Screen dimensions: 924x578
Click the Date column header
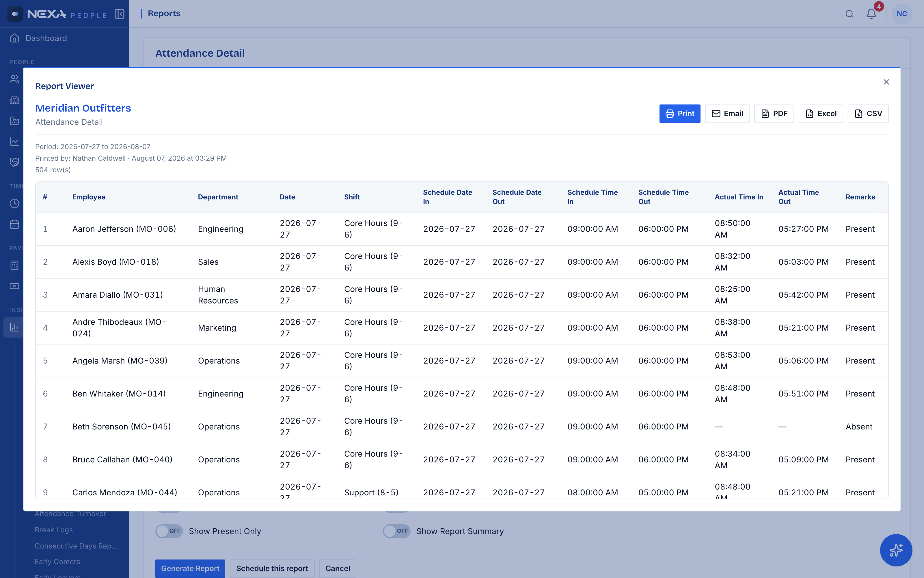coord(287,197)
